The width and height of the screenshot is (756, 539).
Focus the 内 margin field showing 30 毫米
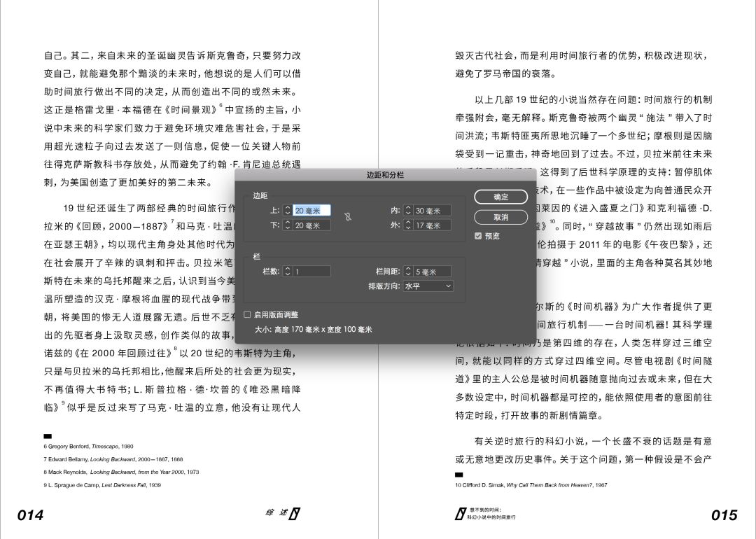pos(433,210)
